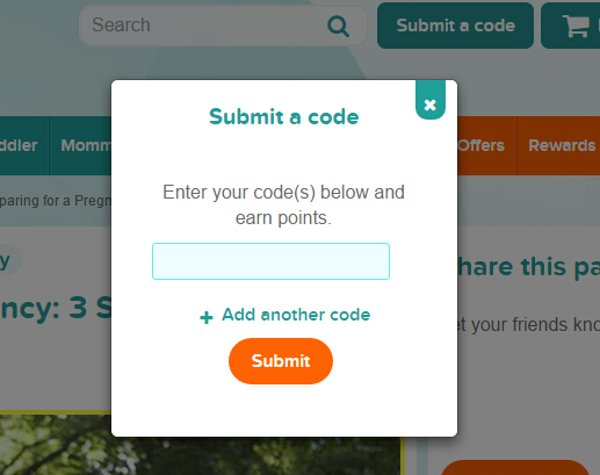
Task: Click the rounded tag pill above article title
Action: tap(8, 261)
